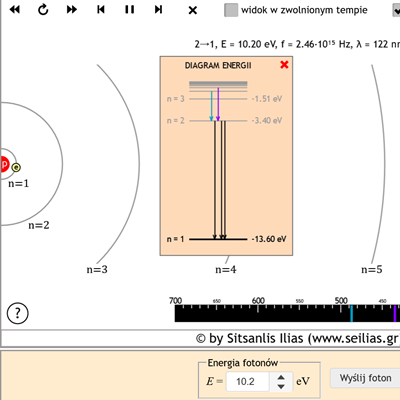Close the Diagram Energii panel
Viewport: 400px width, 400px height.
click(284, 65)
